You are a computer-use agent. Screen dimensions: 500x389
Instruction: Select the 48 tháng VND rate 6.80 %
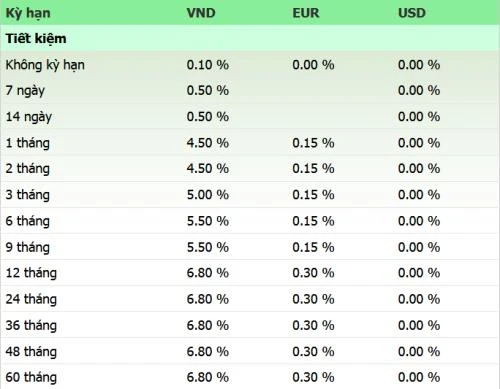tap(208, 352)
